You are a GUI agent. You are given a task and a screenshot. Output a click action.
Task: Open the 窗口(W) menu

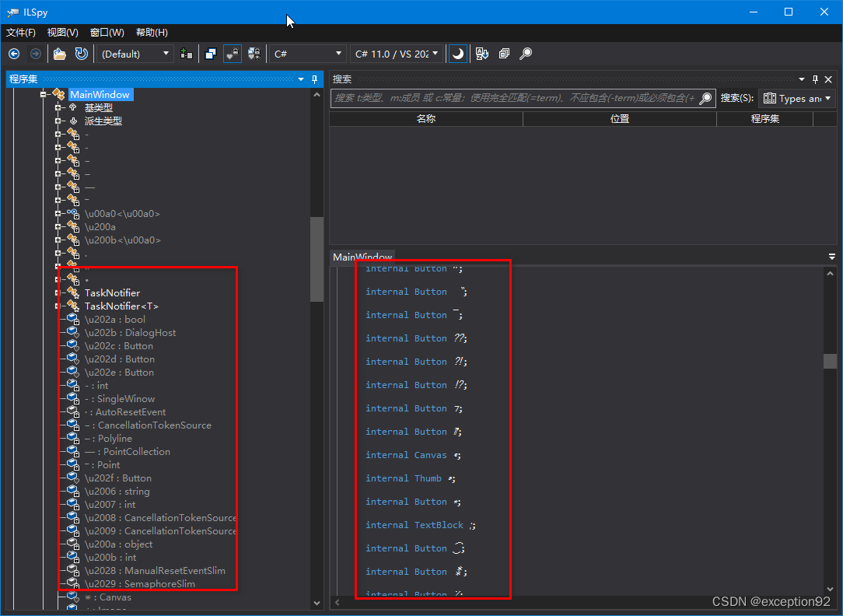[x=107, y=33]
